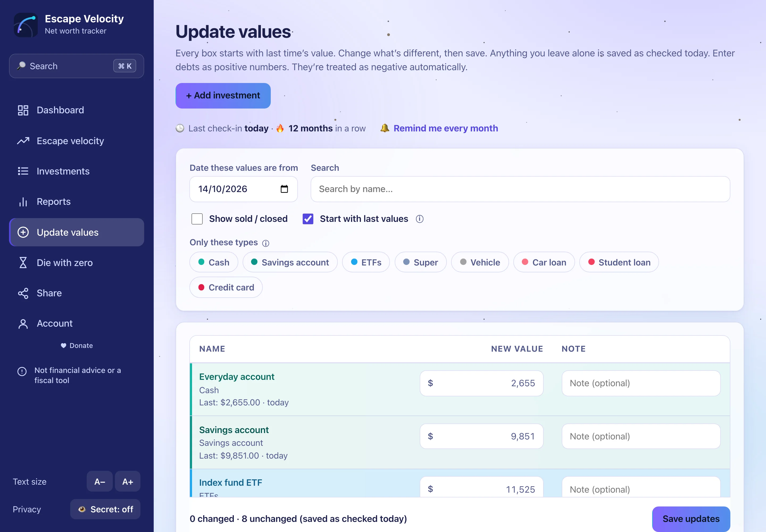
Task: Toggle Secret mode off button
Action: [105, 509]
